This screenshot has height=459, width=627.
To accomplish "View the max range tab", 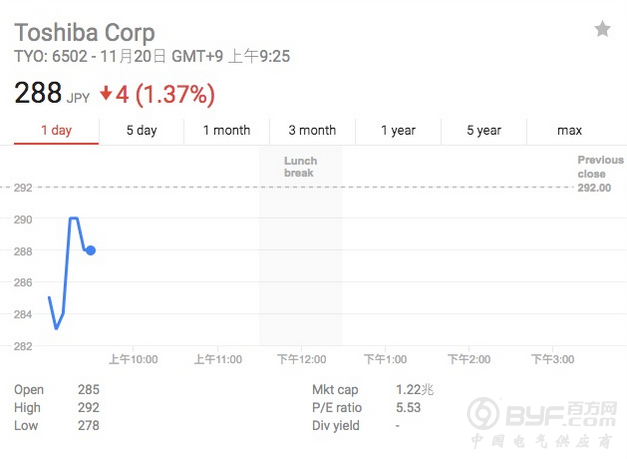I will pyautogui.click(x=569, y=131).
